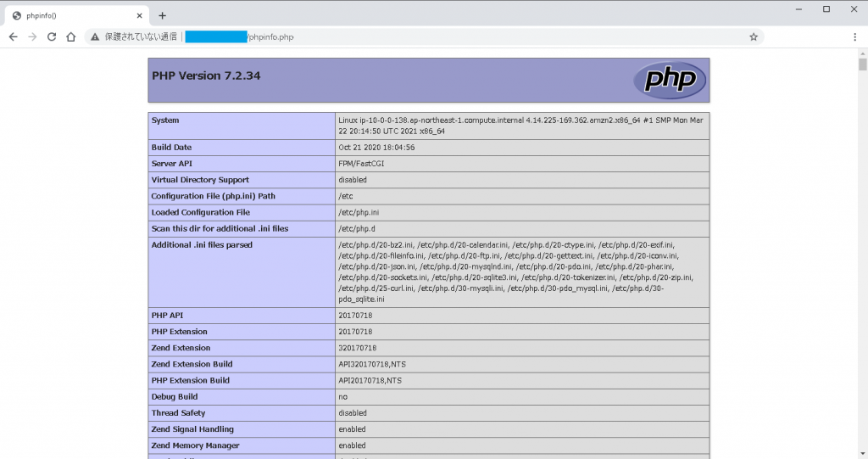Bookmark this page with star icon

pos(754,37)
